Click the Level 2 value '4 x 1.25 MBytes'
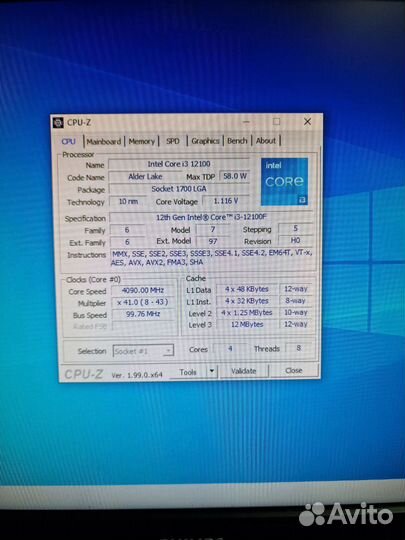The image size is (405, 540). (x=247, y=312)
